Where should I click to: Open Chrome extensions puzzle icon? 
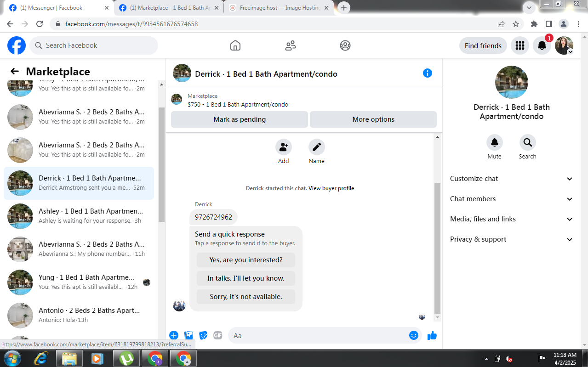click(534, 24)
